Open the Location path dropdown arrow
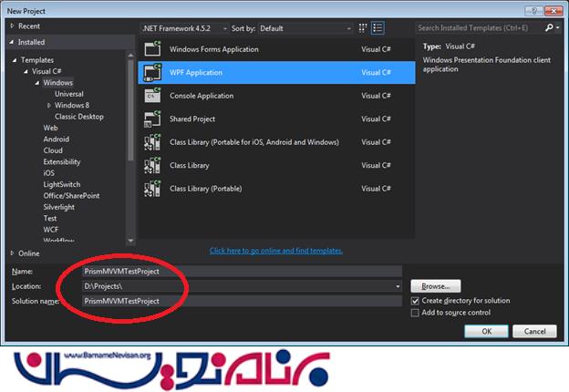This screenshot has width=569, height=392. (x=398, y=286)
